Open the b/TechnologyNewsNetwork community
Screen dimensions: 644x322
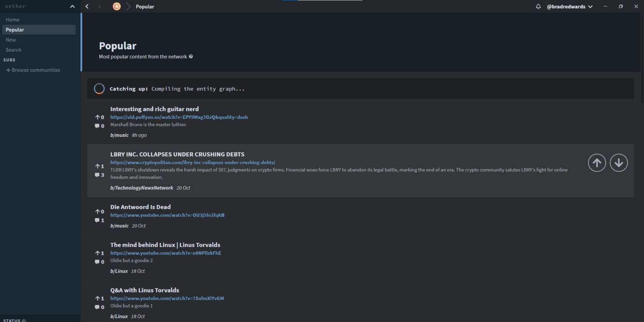pos(142,188)
